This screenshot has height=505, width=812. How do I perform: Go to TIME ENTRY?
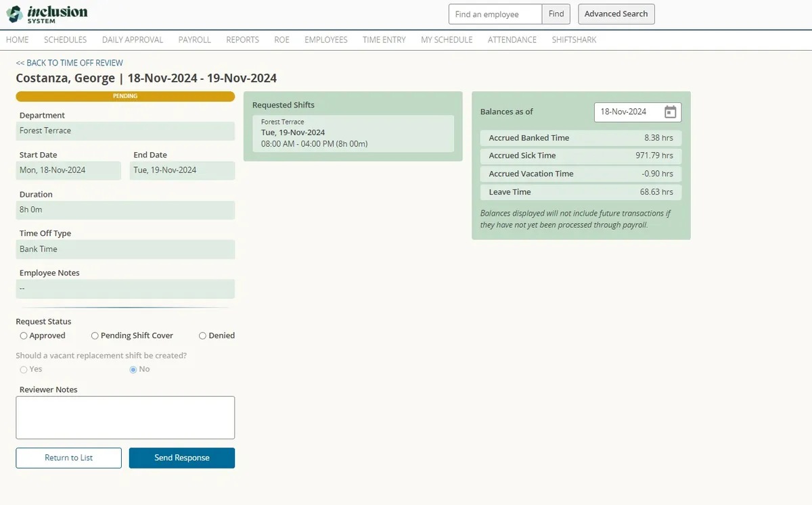click(x=384, y=40)
